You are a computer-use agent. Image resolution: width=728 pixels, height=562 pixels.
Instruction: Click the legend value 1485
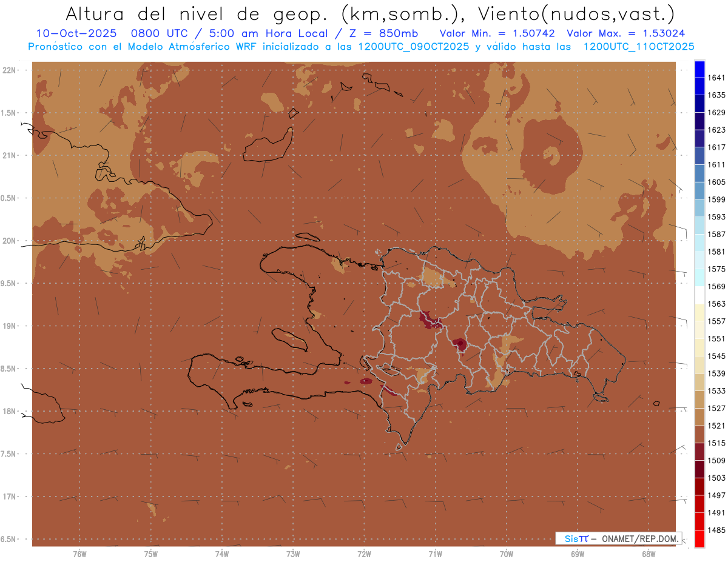point(716,530)
